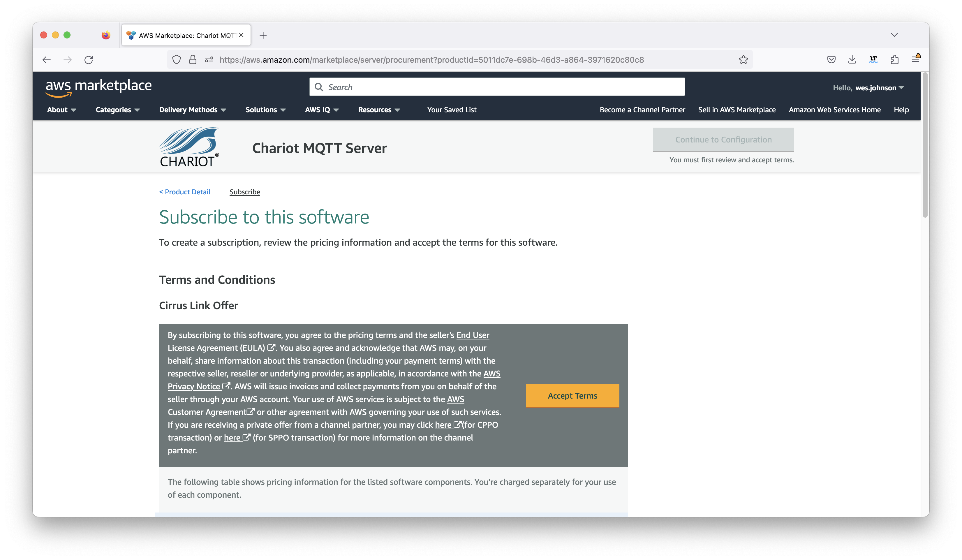The image size is (962, 560).
Task: Click the browser back arrow
Action: (x=47, y=59)
